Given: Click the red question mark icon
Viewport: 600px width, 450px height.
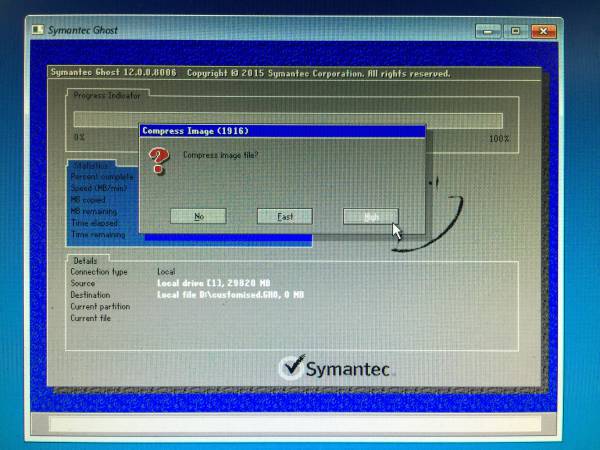Looking at the screenshot, I should pos(158,161).
